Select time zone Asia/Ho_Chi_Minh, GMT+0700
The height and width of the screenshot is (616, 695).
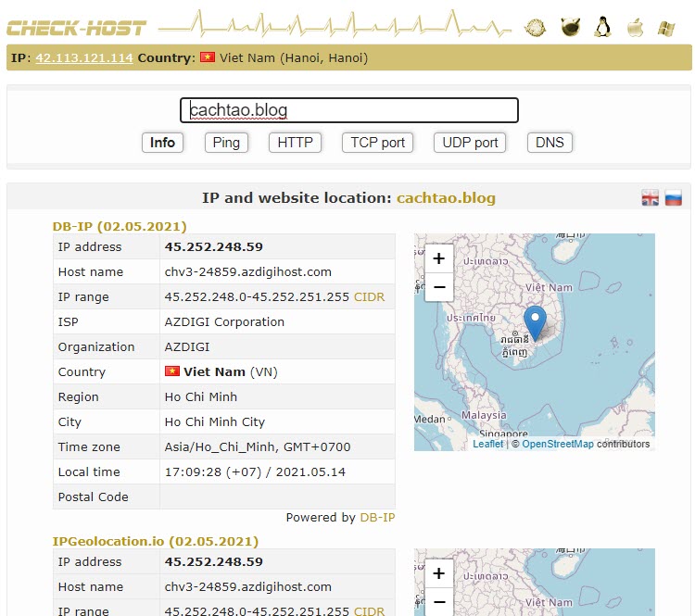(x=258, y=446)
